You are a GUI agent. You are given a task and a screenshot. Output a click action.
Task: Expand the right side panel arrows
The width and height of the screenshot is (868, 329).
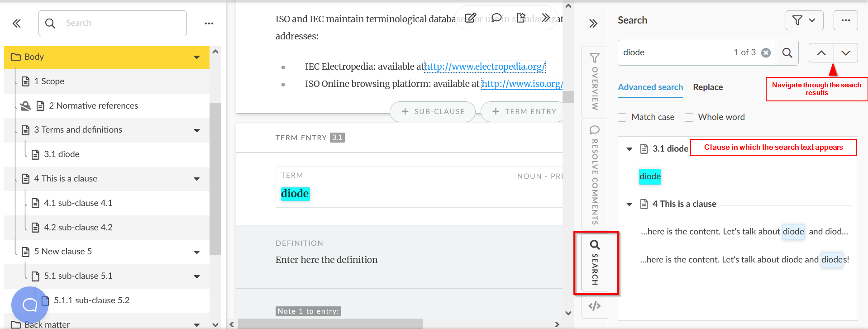[x=593, y=23]
